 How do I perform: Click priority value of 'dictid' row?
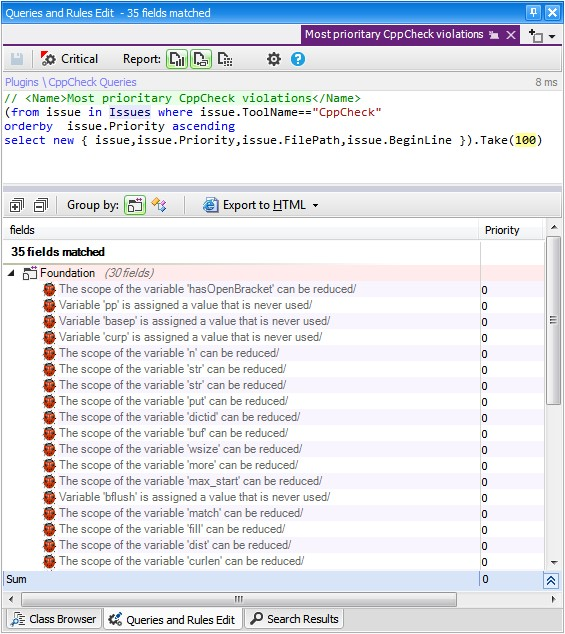click(485, 418)
